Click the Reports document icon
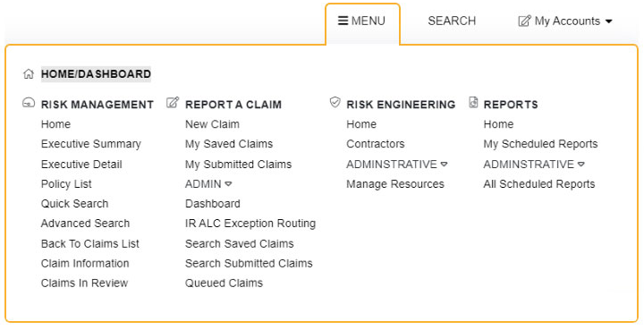This screenshot has height=330, width=644. 473,102
